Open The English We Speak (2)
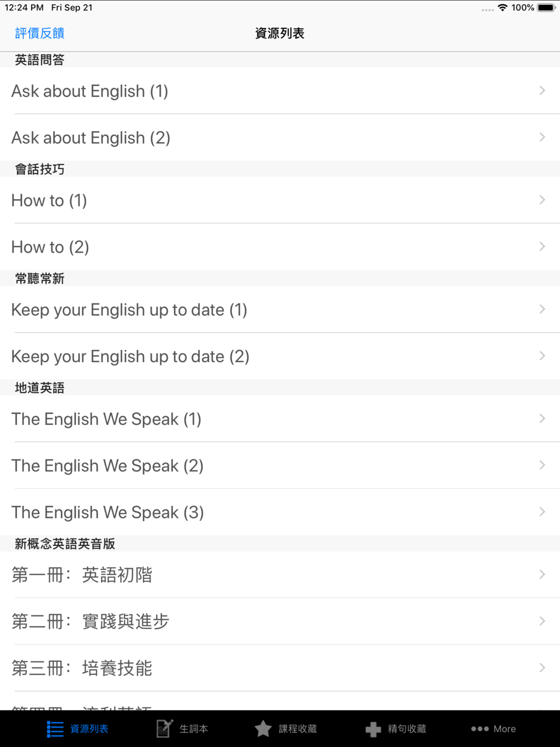 click(108, 466)
